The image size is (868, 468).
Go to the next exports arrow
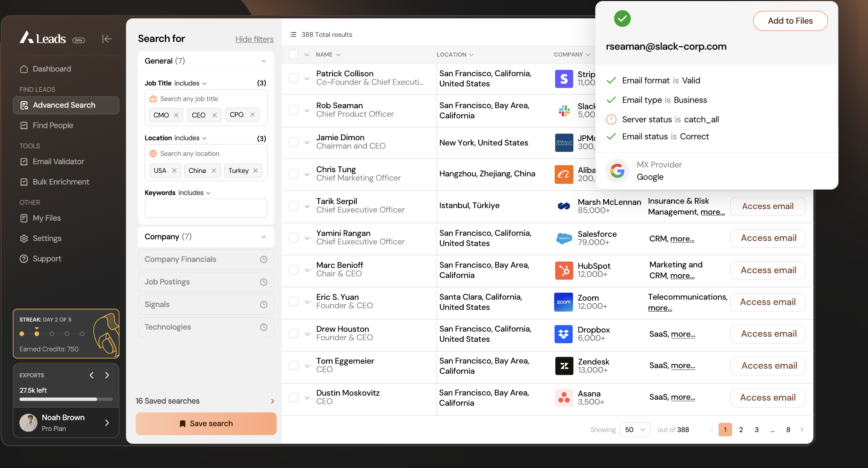click(107, 375)
